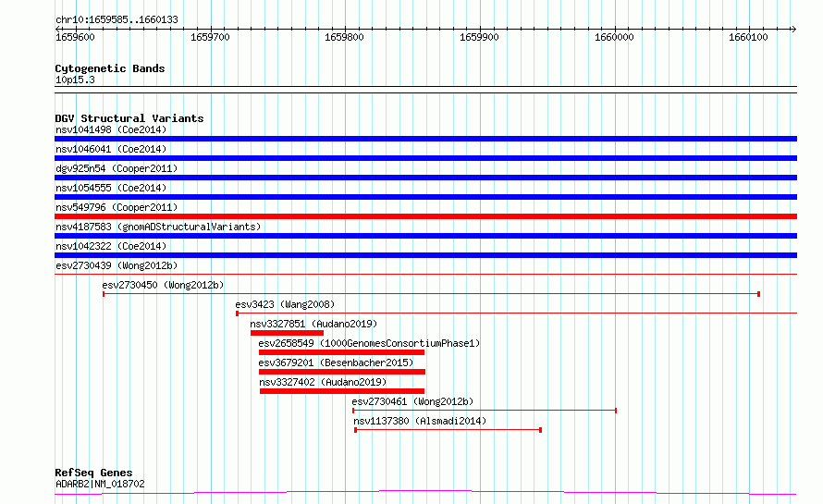Click the magenta ADARB2 gene line
Viewport: 823px width, 504px height.
point(425,493)
